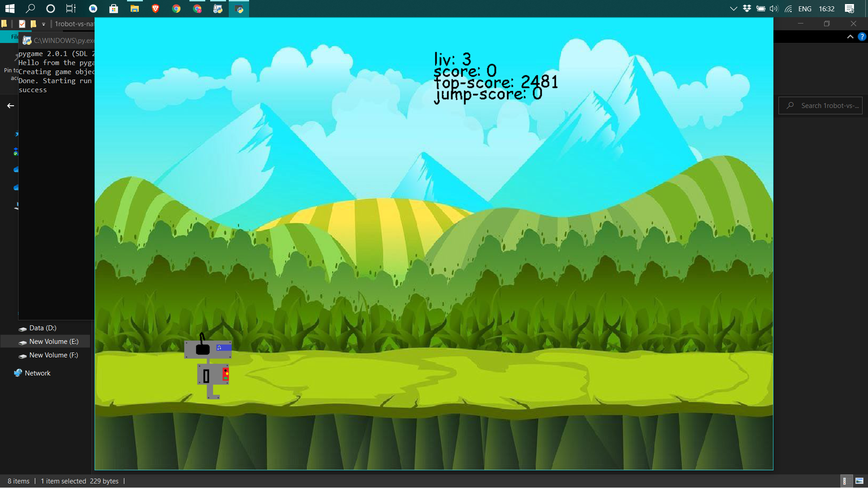The width and height of the screenshot is (868, 488).
Task: Click the volume speaker tray icon
Action: coord(774,9)
